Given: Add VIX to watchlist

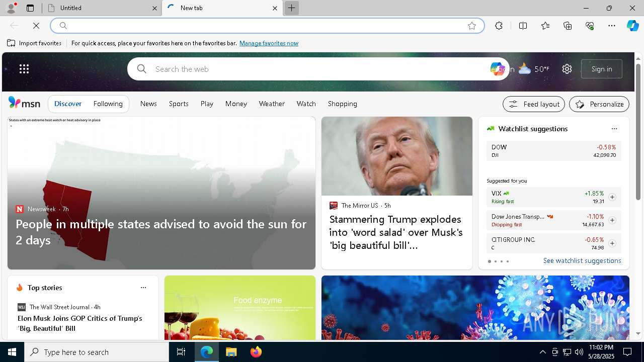Looking at the screenshot, I should [x=612, y=197].
